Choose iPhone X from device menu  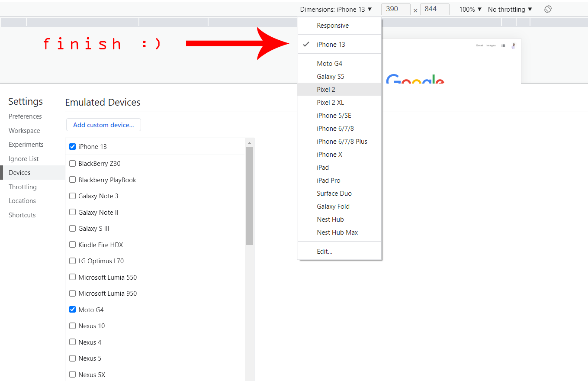pyautogui.click(x=340, y=155)
